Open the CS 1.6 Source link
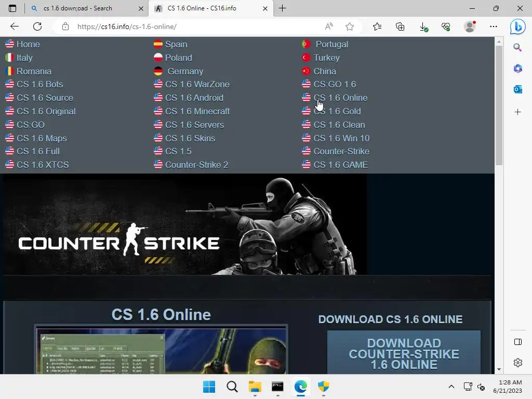Viewport: 532px width, 399px height. (x=45, y=98)
